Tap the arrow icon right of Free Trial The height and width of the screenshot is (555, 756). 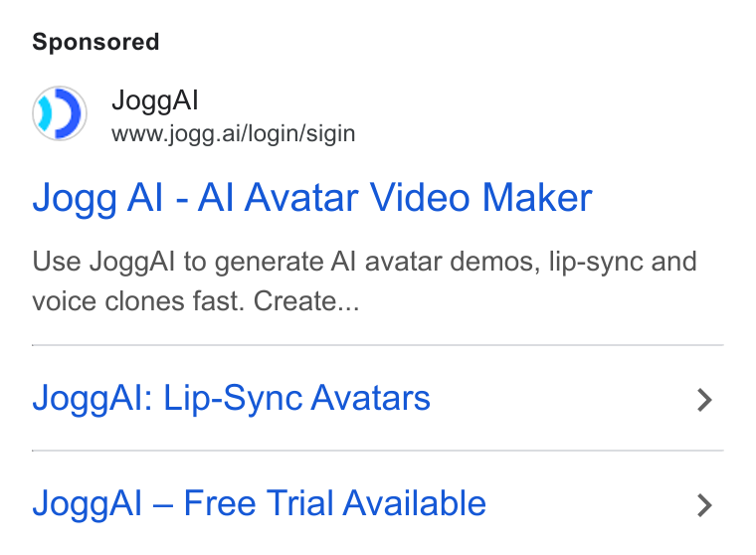704,505
